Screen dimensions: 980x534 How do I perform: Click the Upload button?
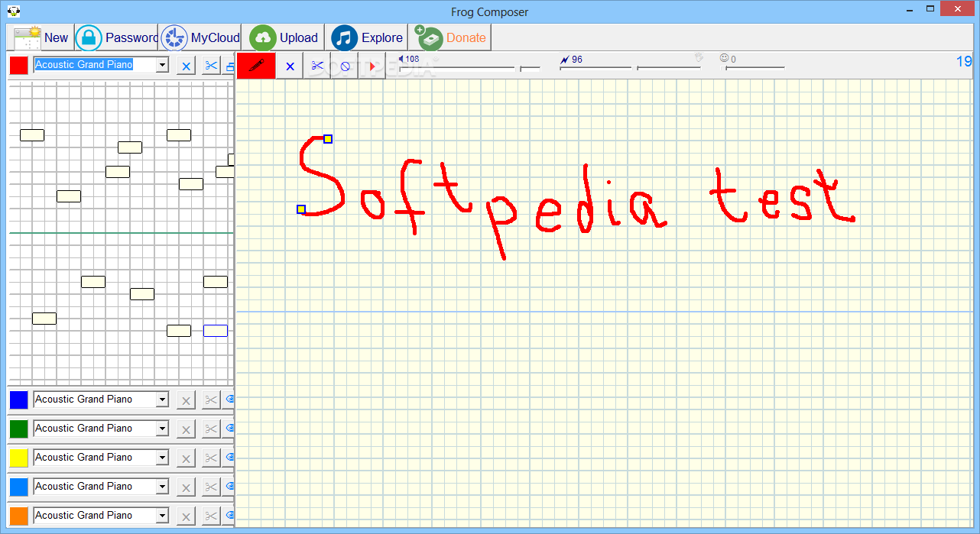pyautogui.click(x=284, y=37)
